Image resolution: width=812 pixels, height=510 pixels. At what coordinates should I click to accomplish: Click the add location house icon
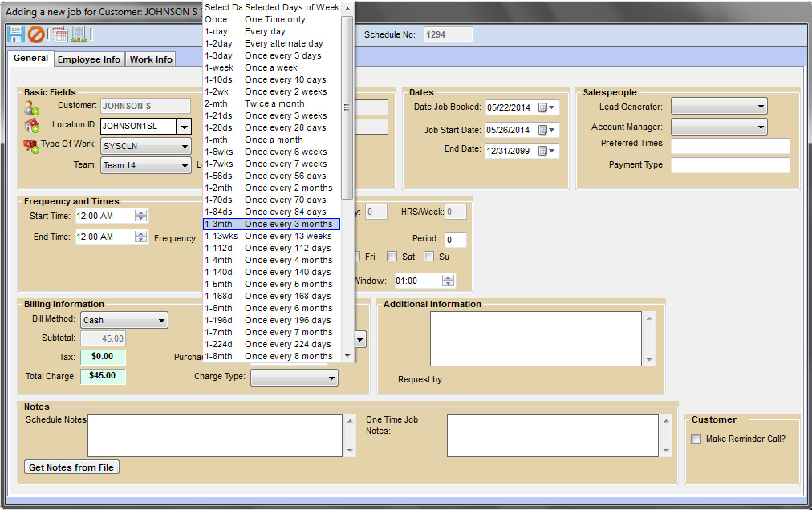[x=31, y=126]
